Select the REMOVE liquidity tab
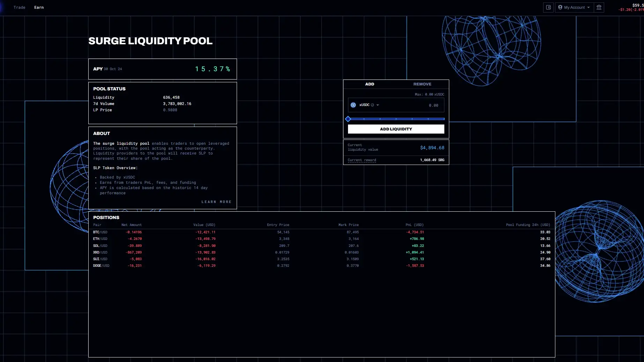Screen dimensions: 644x362 point(422,84)
